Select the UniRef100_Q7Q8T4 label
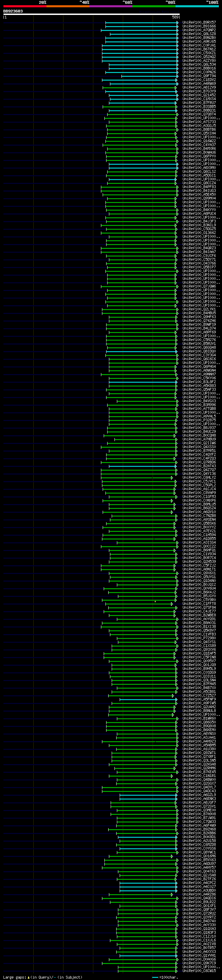 click(199, 114)
